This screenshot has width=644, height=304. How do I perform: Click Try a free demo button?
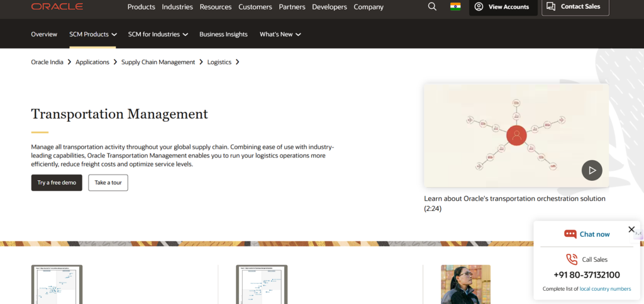pos(57,183)
